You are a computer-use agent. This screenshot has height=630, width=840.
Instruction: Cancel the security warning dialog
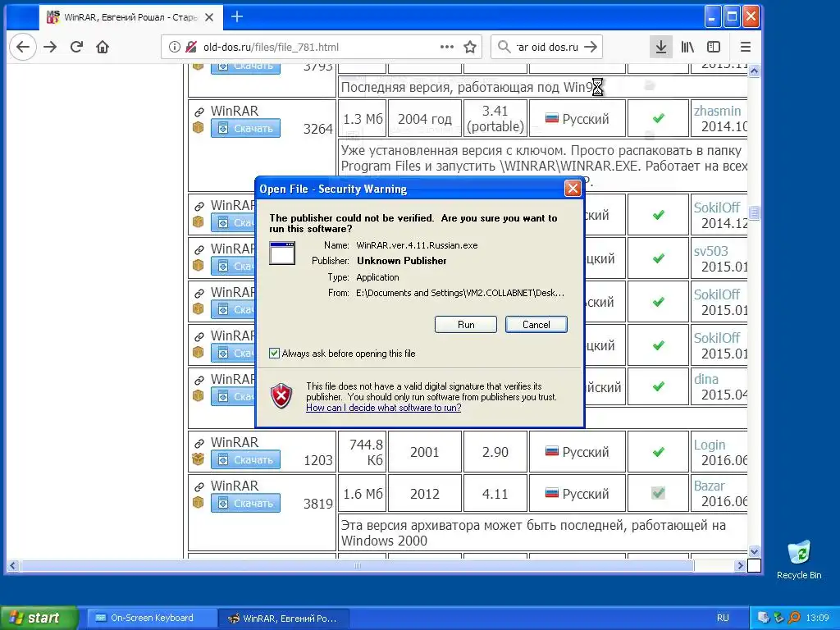[536, 325]
